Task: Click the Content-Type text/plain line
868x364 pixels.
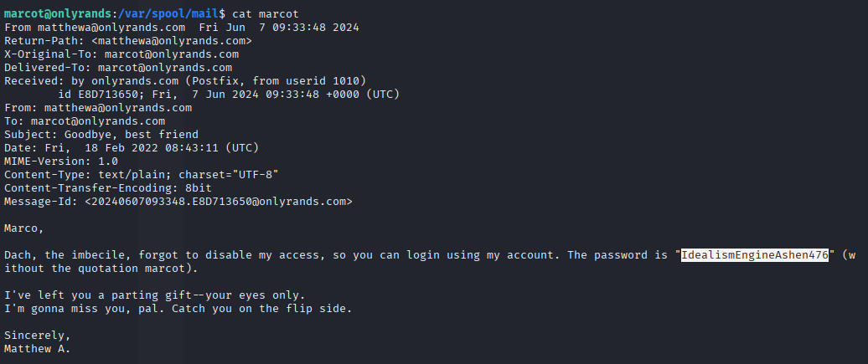Action: coord(141,175)
